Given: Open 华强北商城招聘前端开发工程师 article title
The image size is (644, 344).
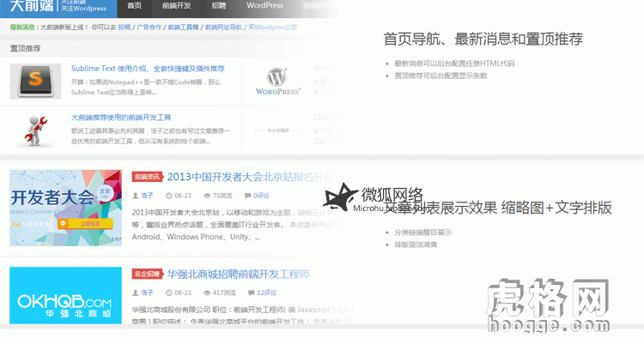Looking at the screenshot, I should 238,275.
